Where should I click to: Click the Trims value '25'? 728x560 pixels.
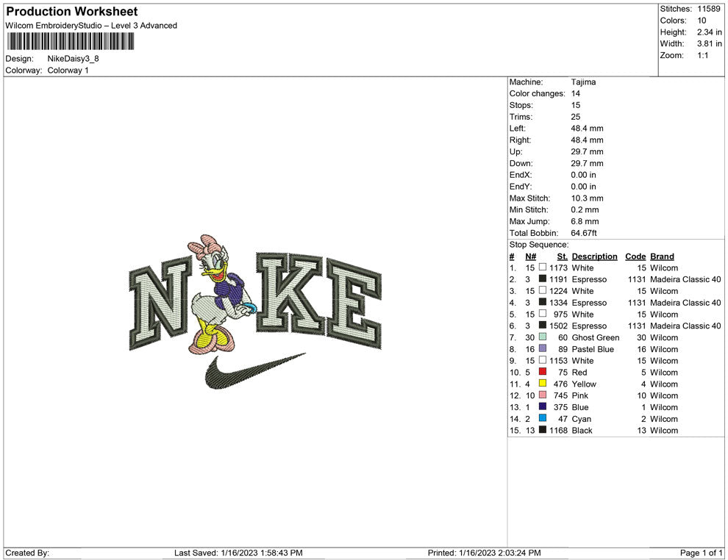click(576, 117)
